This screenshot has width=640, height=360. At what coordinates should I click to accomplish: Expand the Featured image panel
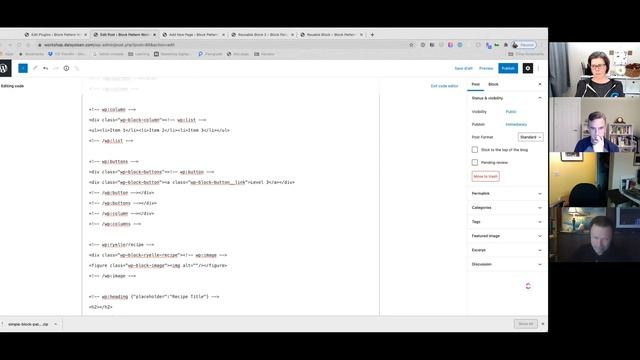pyautogui.click(x=506, y=236)
